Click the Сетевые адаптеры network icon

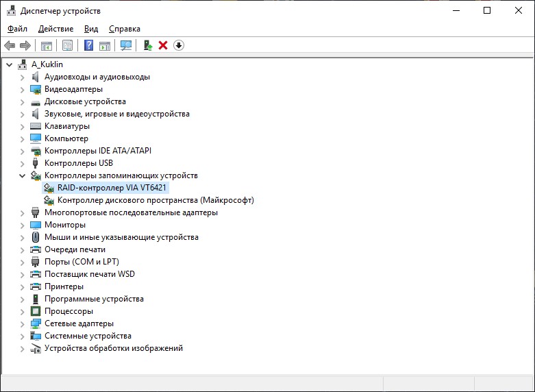pos(36,323)
